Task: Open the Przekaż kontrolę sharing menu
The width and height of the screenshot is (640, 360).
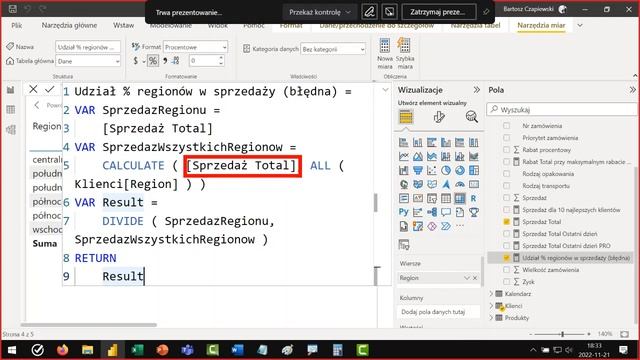Action: 320,12
